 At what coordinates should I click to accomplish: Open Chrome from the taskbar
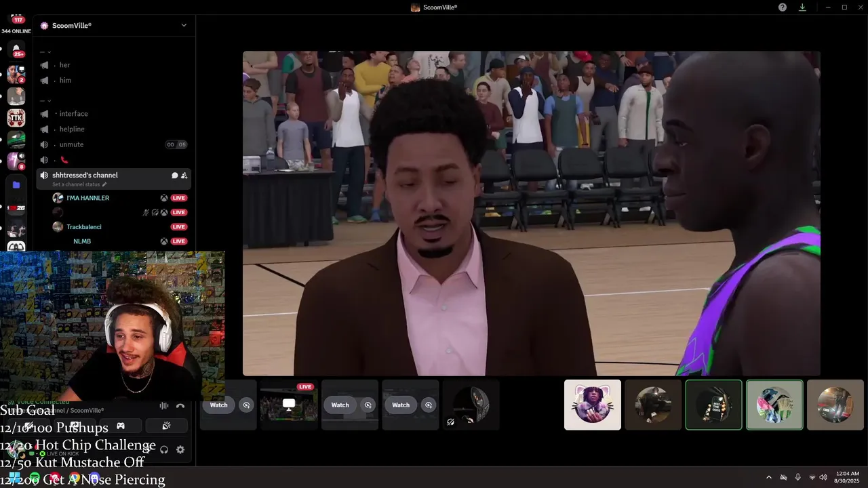(75, 478)
